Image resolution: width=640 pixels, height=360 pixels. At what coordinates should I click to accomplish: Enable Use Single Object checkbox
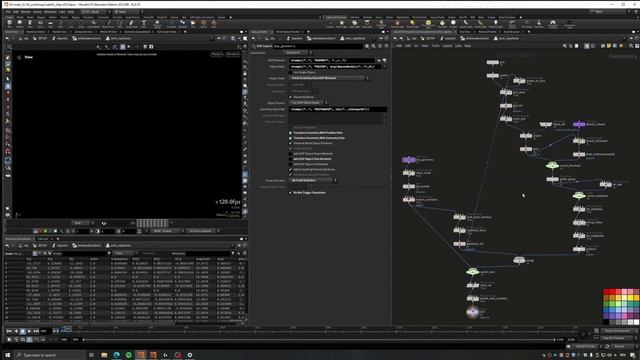tap(291, 72)
